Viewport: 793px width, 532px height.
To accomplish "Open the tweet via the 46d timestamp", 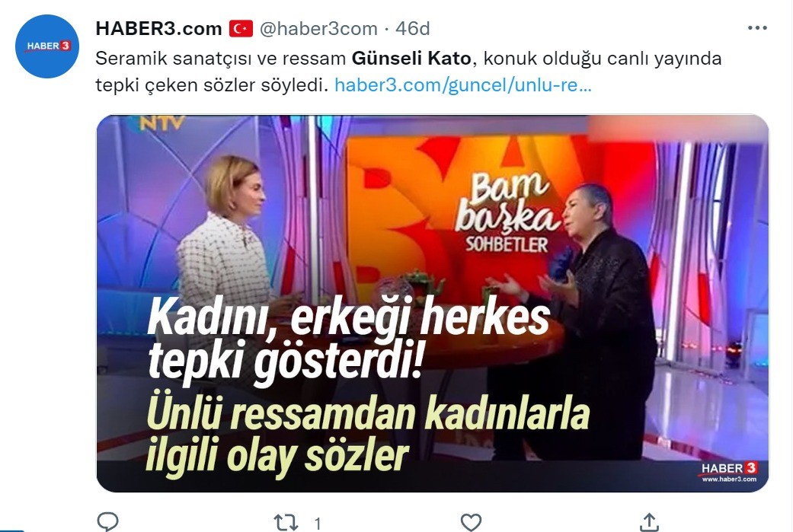I will (413, 29).
